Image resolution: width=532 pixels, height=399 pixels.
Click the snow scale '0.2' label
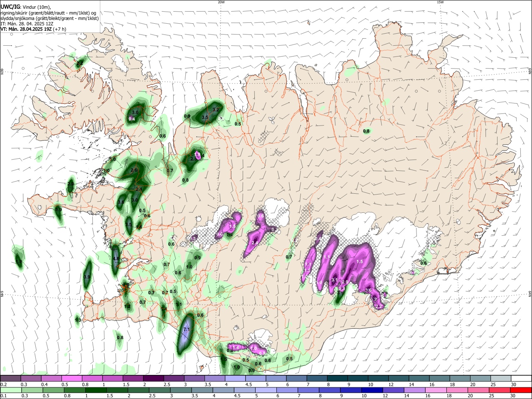[3, 384]
